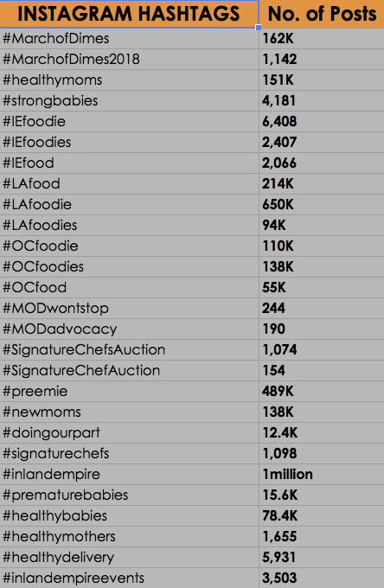
Task: Select the No. of Posts header cell
Action: tap(322, 14)
